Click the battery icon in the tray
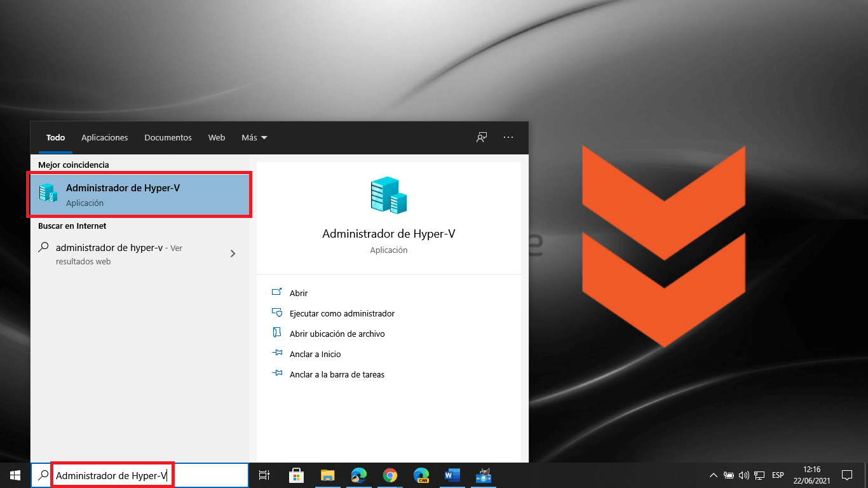 [729, 475]
